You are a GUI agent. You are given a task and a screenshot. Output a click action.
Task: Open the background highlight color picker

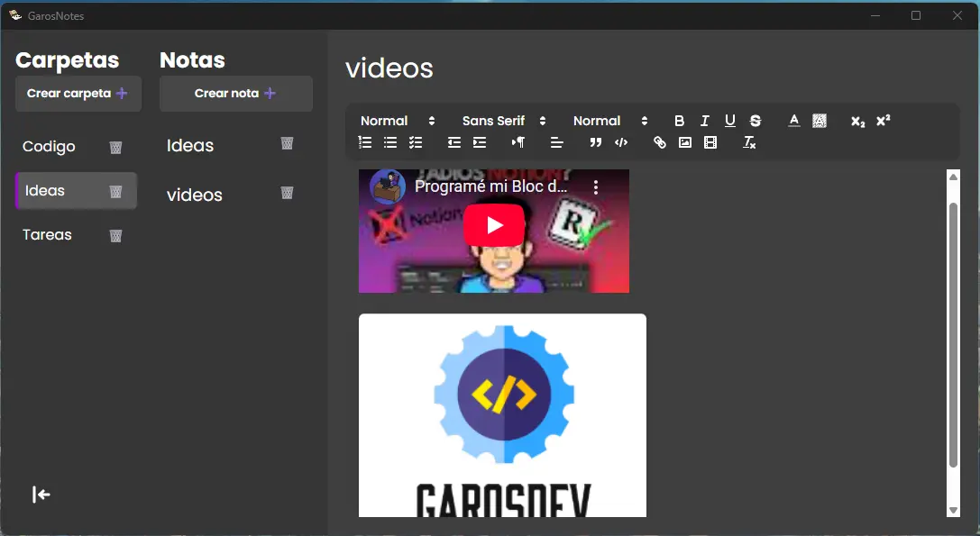click(x=820, y=121)
